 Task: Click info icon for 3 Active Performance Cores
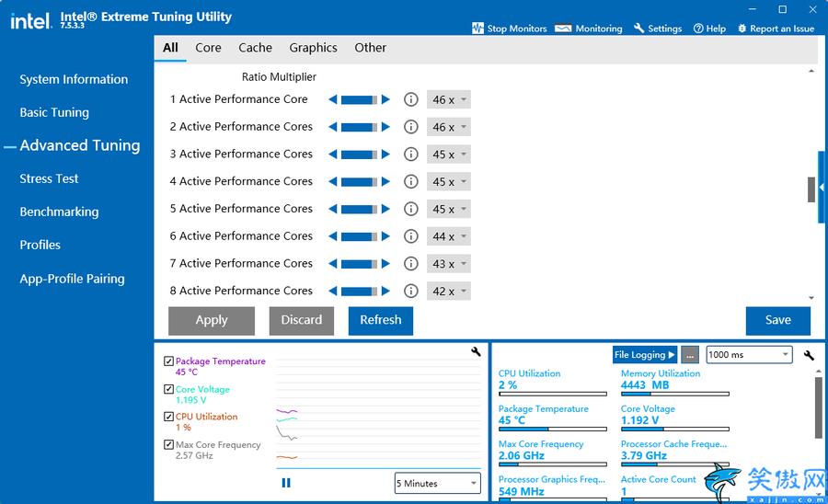pos(411,155)
